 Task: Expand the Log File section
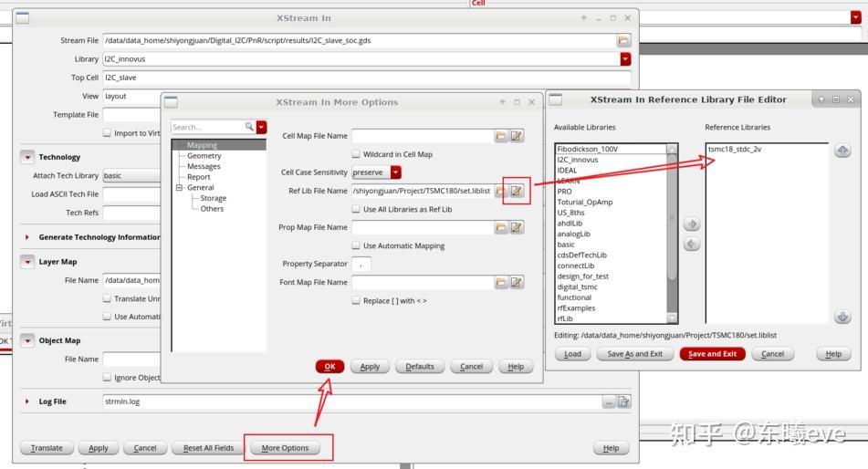coord(27,401)
